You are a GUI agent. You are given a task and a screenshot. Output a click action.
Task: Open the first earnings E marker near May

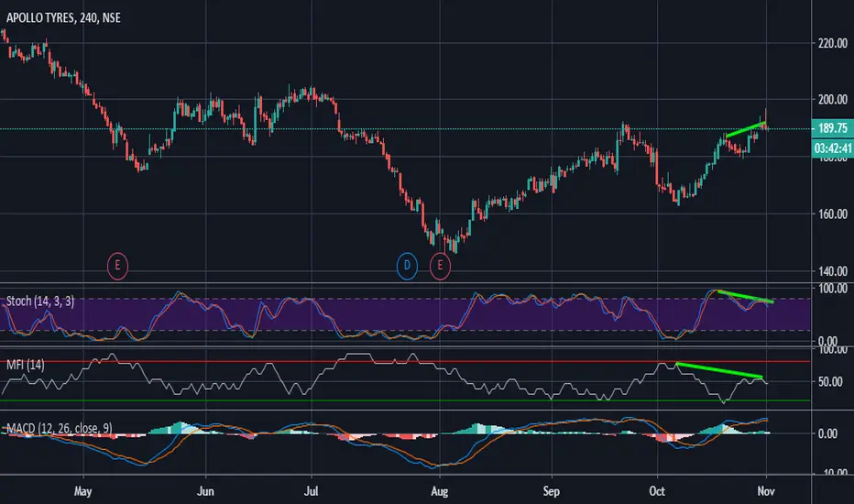tap(117, 266)
